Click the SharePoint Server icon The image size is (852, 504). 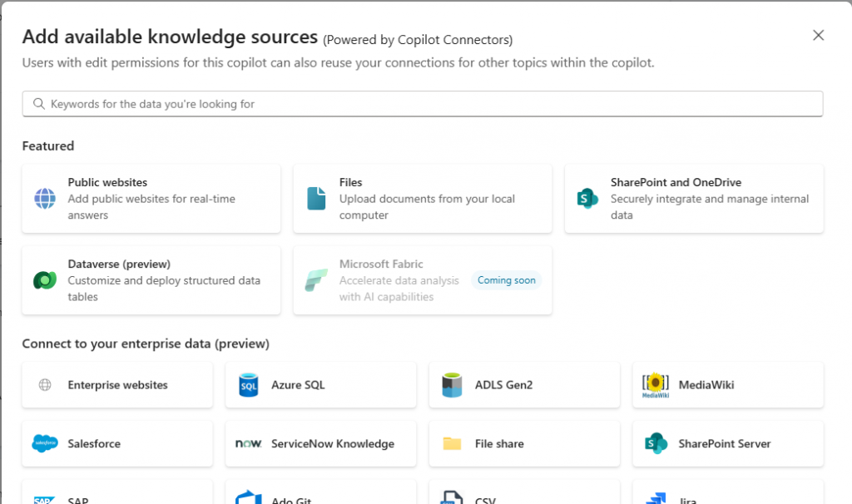[656, 443]
